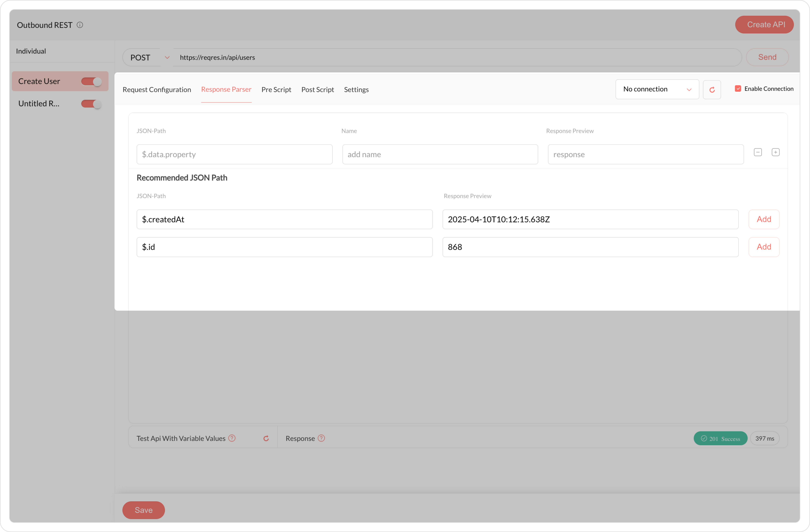Switch to the Request Configuration tab

[x=157, y=90]
